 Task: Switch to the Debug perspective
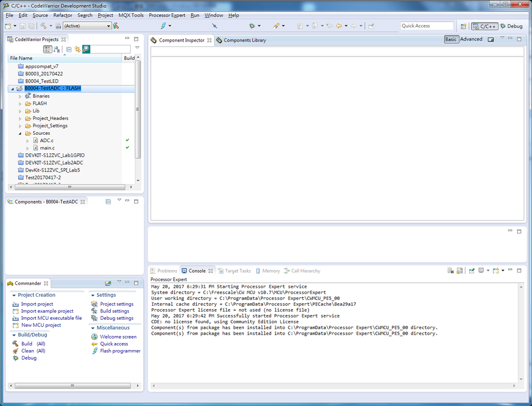click(511, 26)
